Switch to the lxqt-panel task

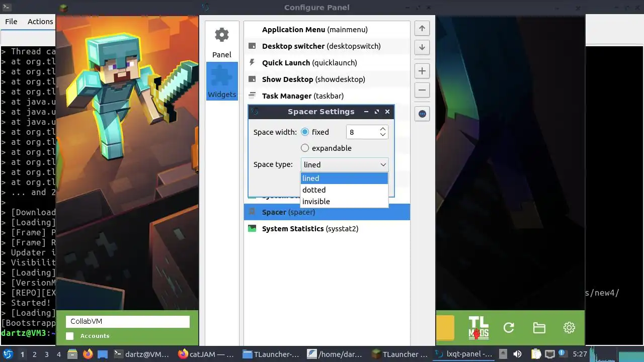pyautogui.click(x=464, y=354)
